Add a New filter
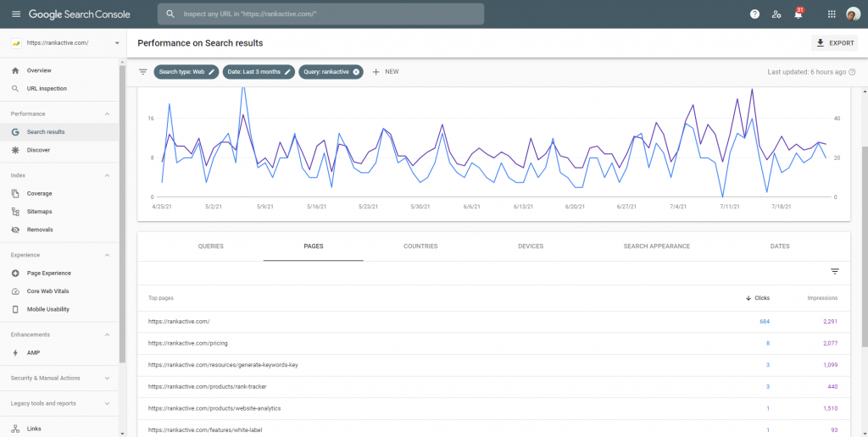 (x=386, y=72)
